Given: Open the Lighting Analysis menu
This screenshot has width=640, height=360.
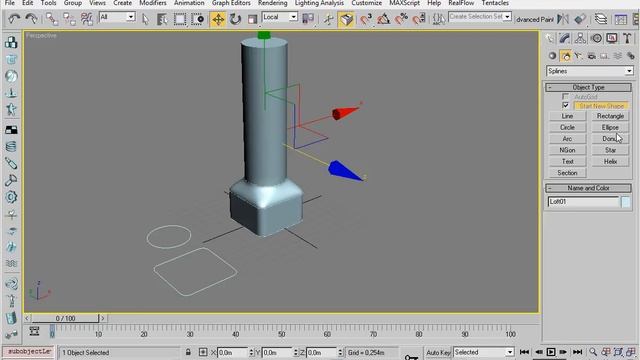Looking at the screenshot, I should [x=319, y=3].
